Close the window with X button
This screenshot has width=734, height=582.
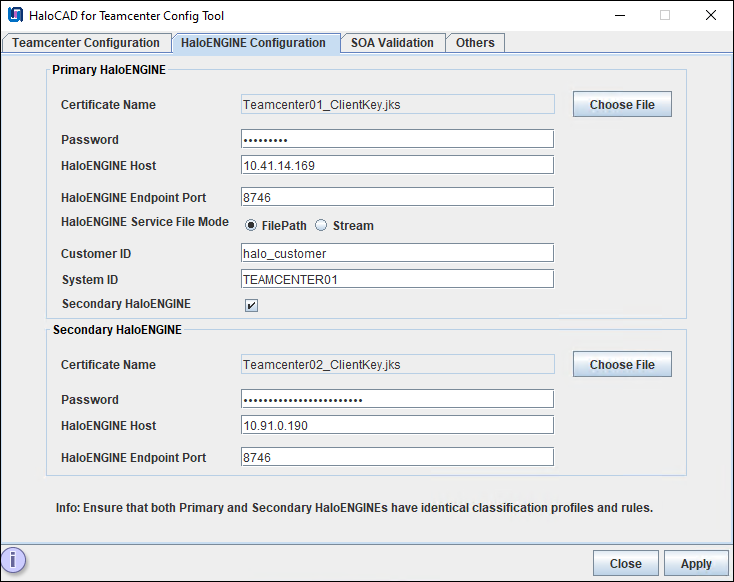711,15
